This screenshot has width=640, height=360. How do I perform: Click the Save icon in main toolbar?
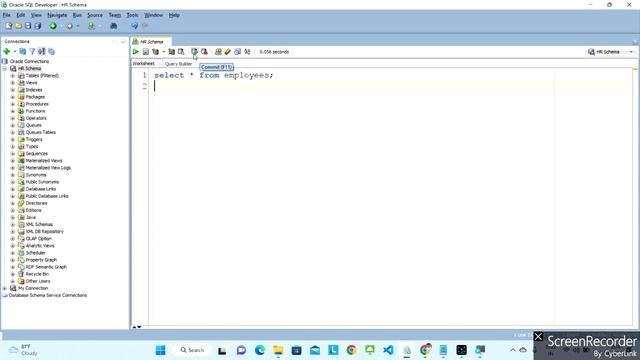pyautogui.click(x=28, y=26)
